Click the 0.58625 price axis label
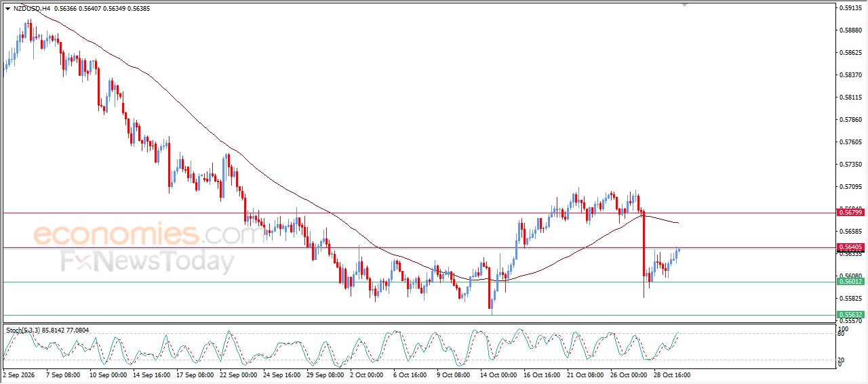The height and width of the screenshot is (384, 868). [852, 53]
